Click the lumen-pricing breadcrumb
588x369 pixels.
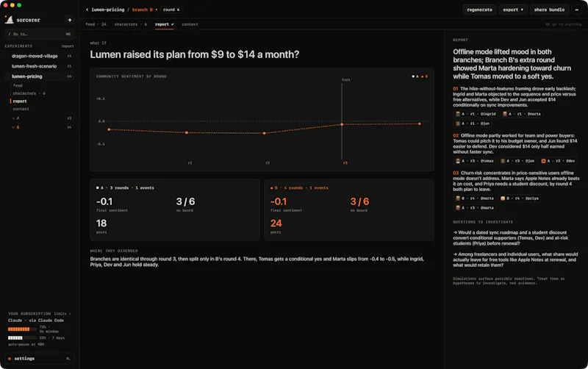click(x=108, y=10)
